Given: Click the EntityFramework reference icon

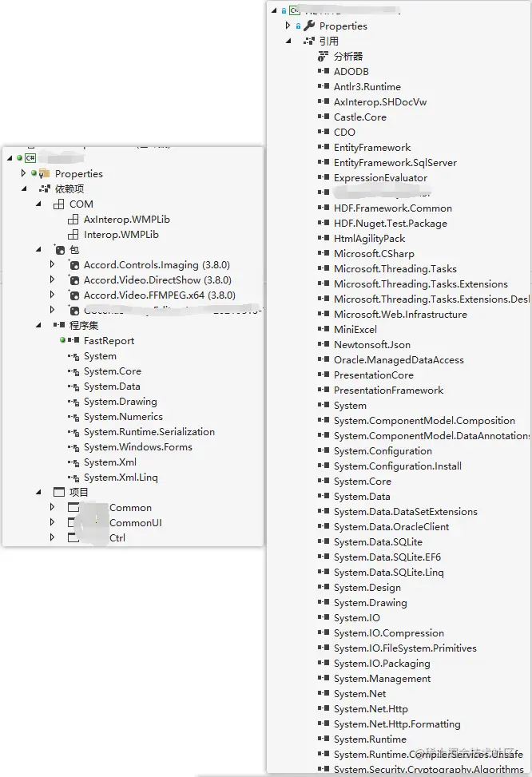Looking at the screenshot, I should [x=324, y=147].
